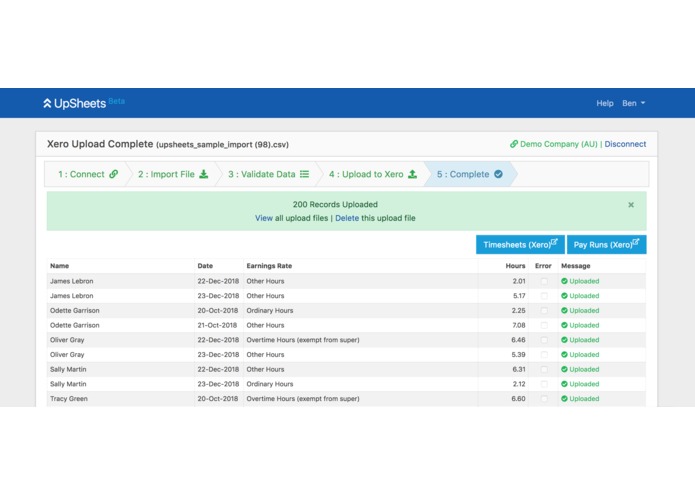The width and height of the screenshot is (695, 494).
Task: Click the Demo Company (AU) link
Action: click(x=558, y=144)
